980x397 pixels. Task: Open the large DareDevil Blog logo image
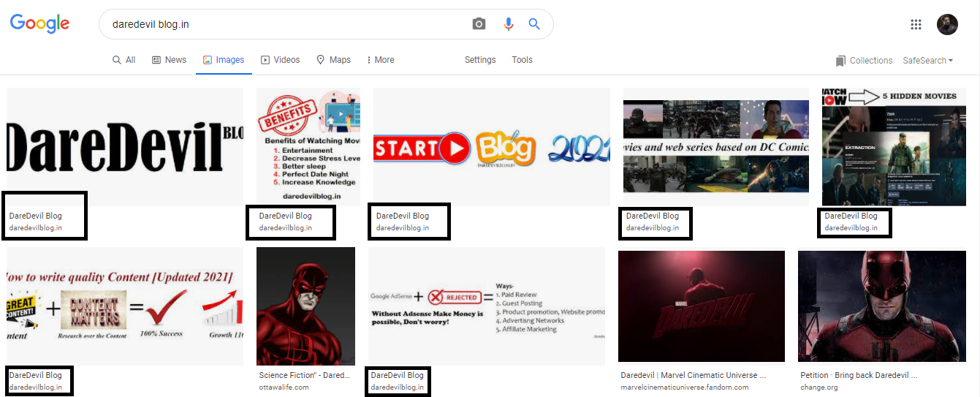click(x=125, y=146)
